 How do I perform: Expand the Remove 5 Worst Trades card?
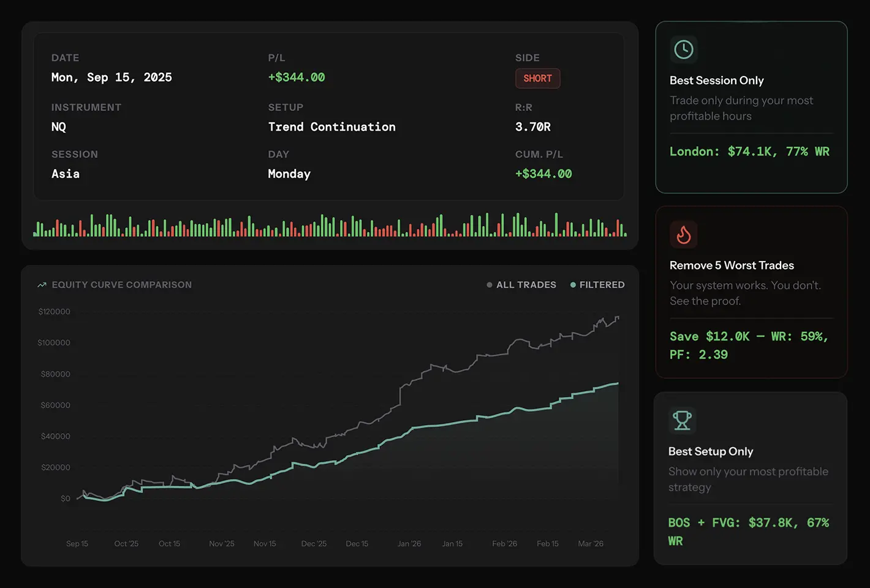(750, 292)
